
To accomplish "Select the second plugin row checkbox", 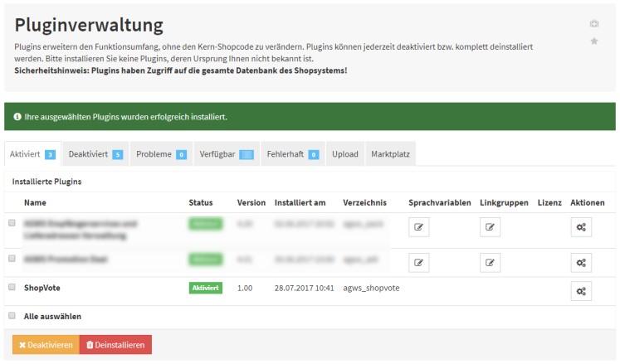I will point(12,259).
